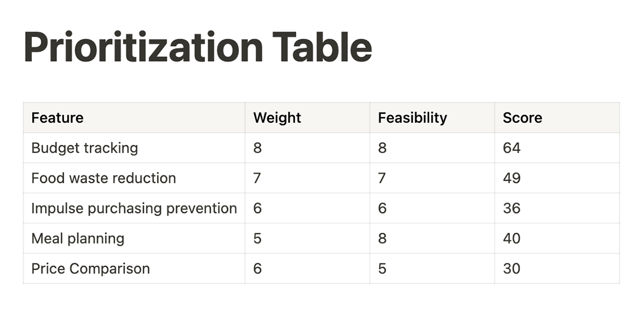Click the Weight cell for Budget tracking

[308, 148]
